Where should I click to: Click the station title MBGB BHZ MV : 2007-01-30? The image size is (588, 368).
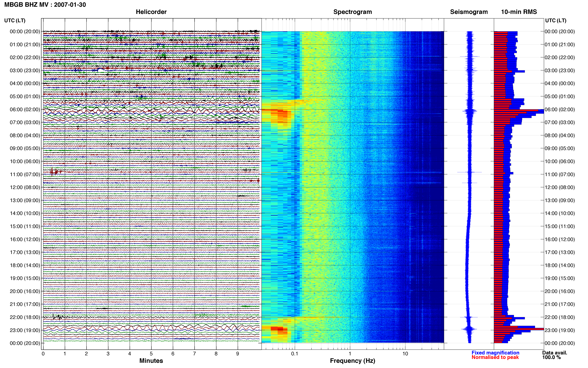[x=45, y=5]
